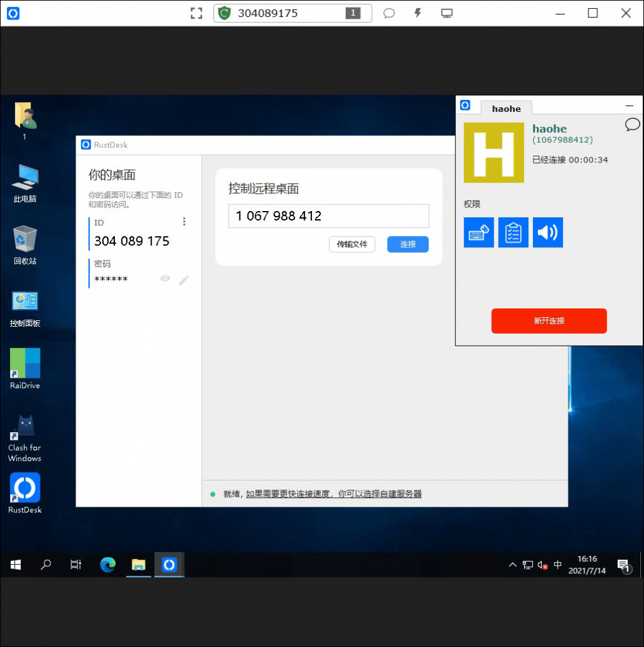Open the notification center icon
644x647 pixels.
(624, 565)
